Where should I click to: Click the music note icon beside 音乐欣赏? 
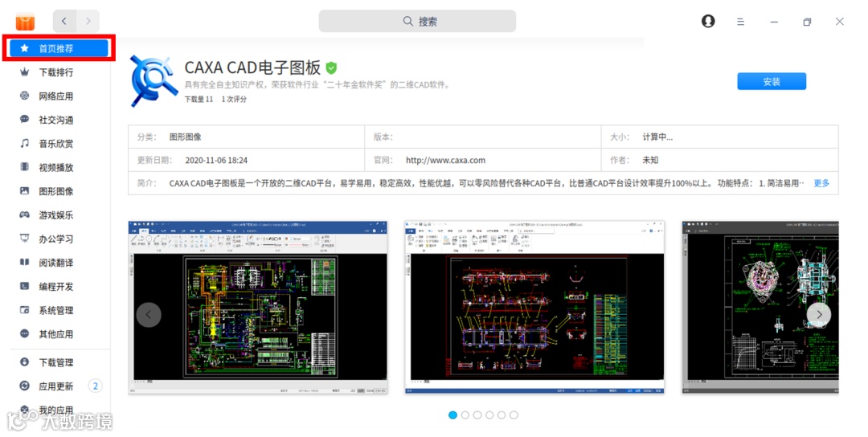(x=24, y=143)
